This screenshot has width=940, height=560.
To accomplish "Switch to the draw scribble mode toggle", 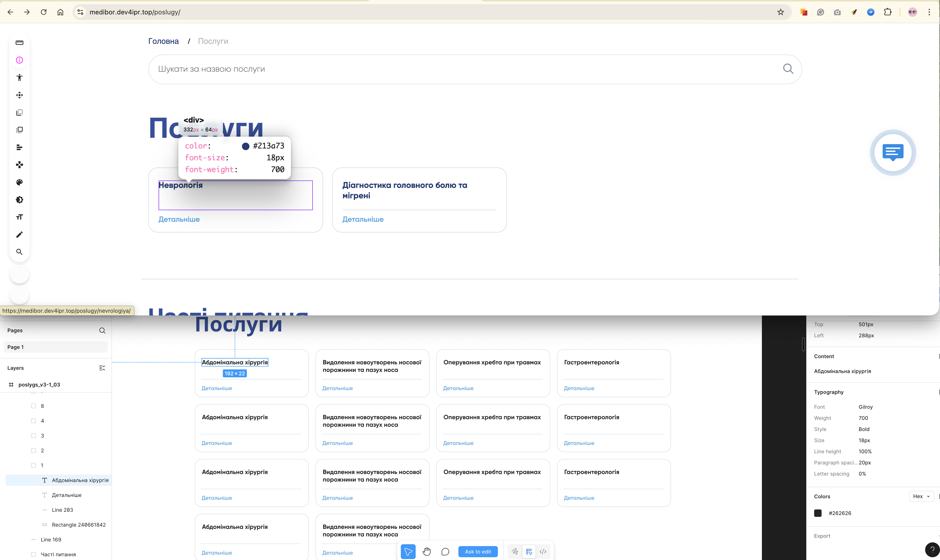I will (x=515, y=551).
